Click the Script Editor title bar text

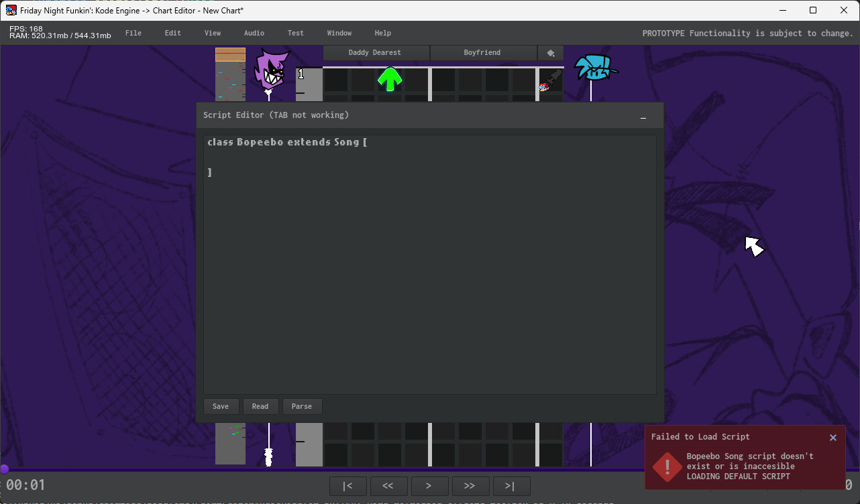tap(276, 115)
